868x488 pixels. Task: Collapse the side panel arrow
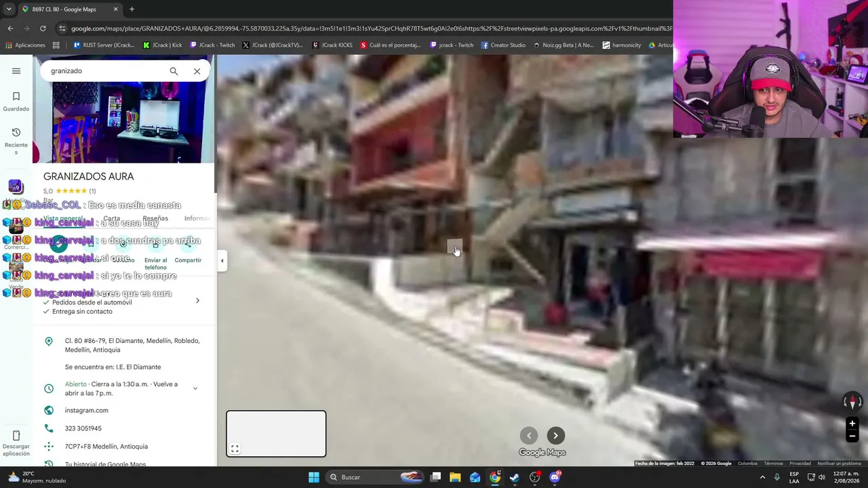tap(222, 260)
